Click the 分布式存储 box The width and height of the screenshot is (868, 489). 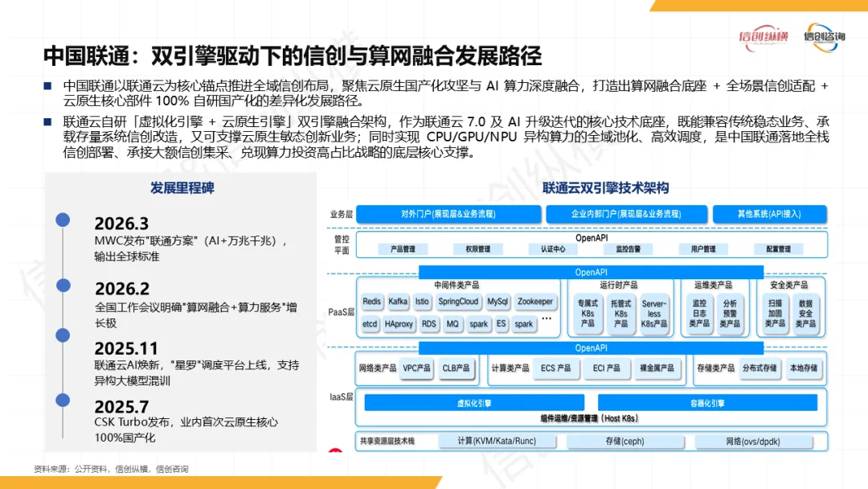click(x=759, y=368)
